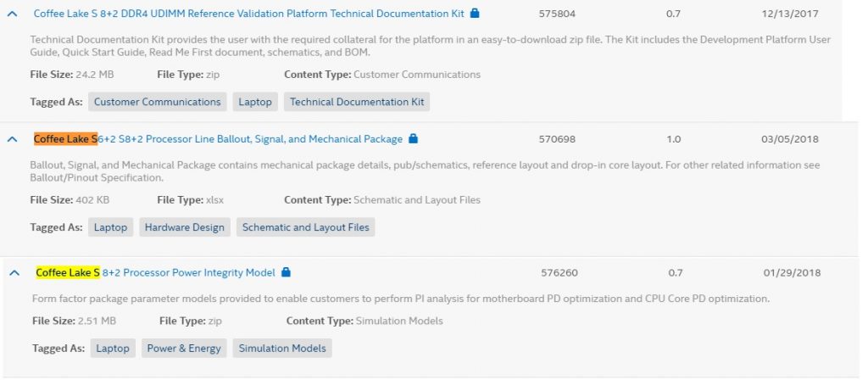Select the Simulation Models tag

click(282, 349)
